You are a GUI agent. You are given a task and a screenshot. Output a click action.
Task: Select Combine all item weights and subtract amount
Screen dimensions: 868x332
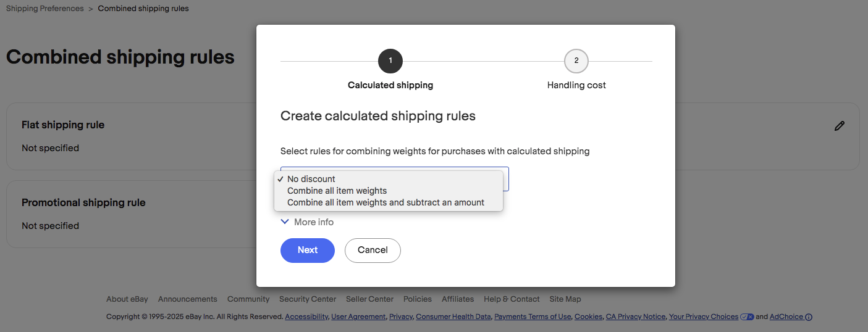click(386, 202)
